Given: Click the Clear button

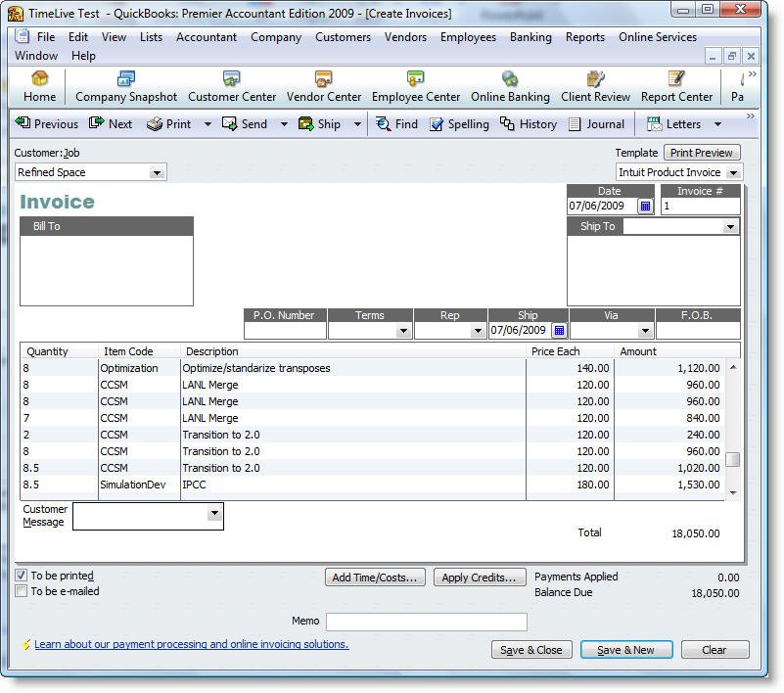Looking at the screenshot, I should [715, 650].
